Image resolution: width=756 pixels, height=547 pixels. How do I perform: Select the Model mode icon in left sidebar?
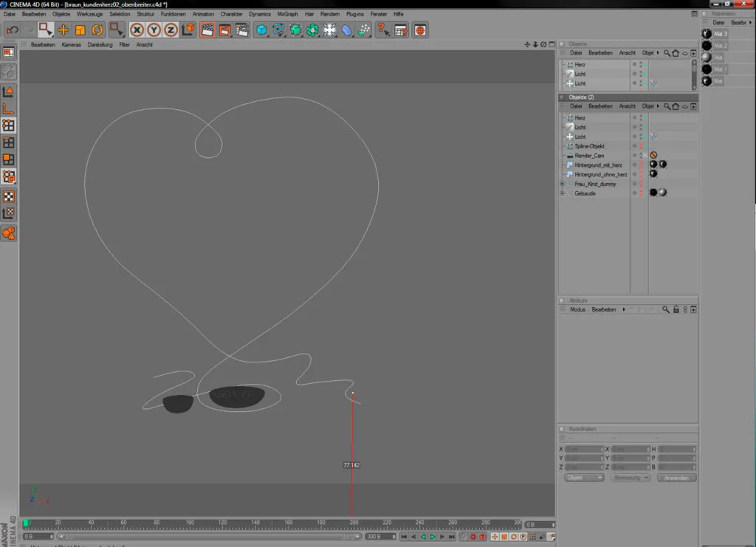9,91
